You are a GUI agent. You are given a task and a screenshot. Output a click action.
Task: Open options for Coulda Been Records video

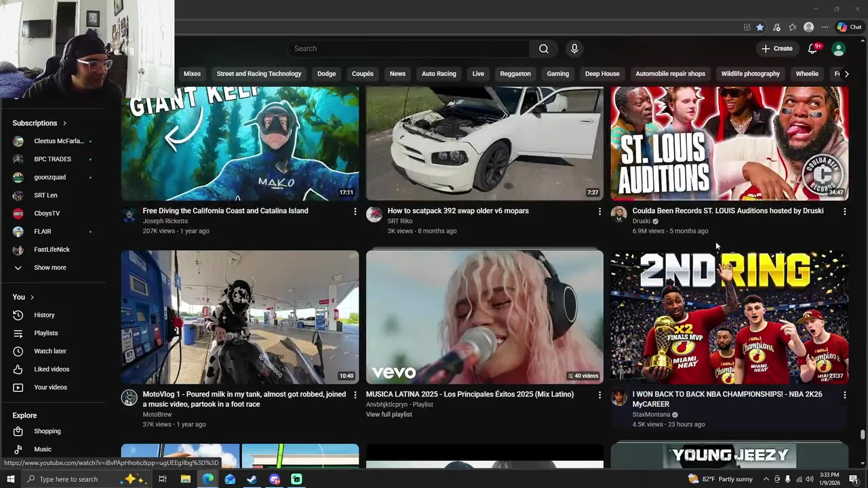click(x=844, y=211)
